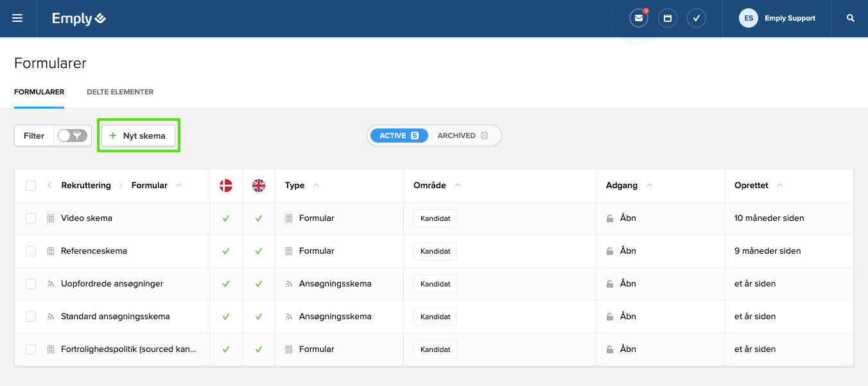Tick the Referenceskema row checkbox
The height and width of the screenshot is (386, 868).
coord(31,251)
